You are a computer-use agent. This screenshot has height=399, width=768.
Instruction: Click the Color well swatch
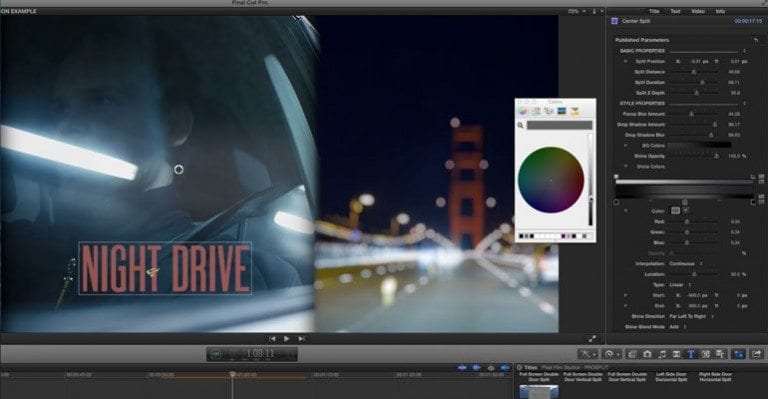coord(675,211)
